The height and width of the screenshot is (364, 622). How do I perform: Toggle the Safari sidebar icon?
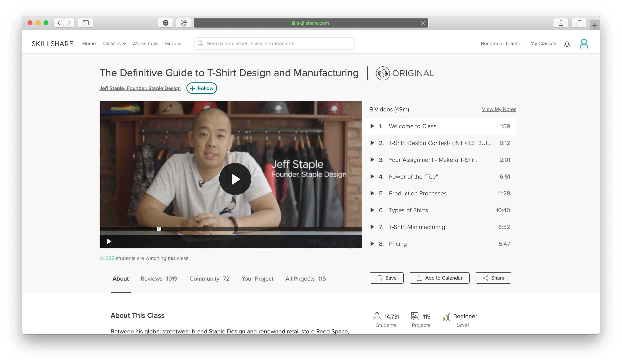[85, 23]
